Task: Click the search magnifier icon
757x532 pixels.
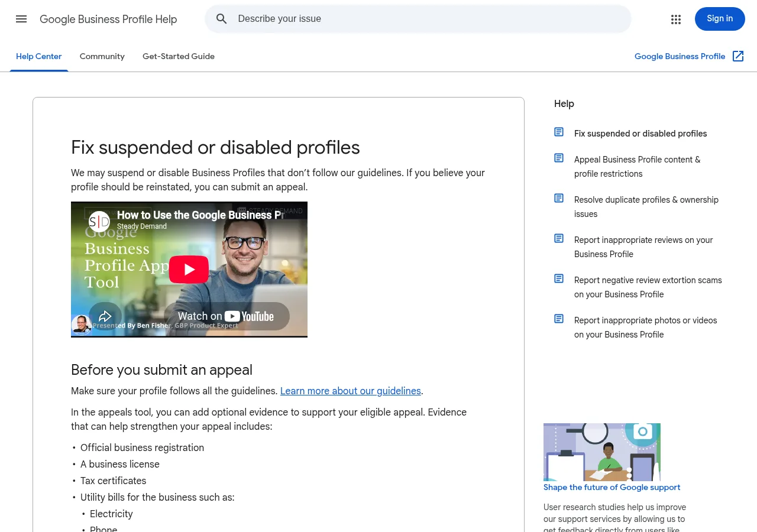Action: click(x=222, y=19)
